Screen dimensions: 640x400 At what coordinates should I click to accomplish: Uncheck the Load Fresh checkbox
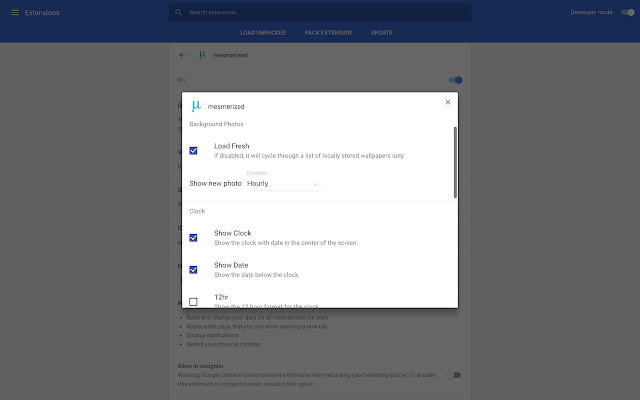tap(193, 151)
